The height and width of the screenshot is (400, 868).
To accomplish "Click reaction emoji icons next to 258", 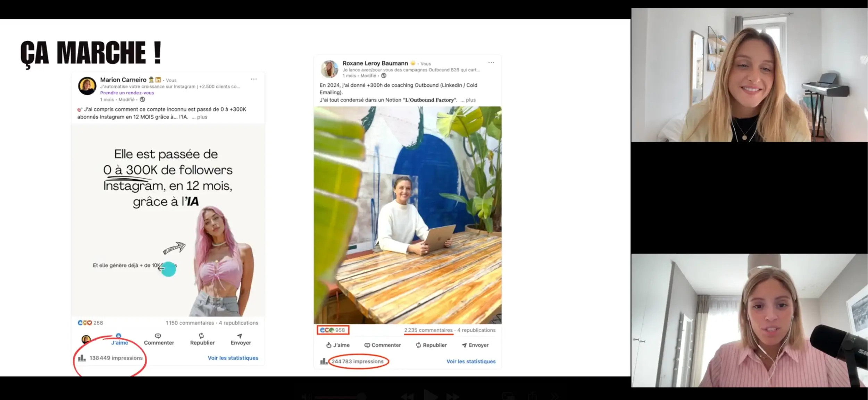I will click(84, 323).
